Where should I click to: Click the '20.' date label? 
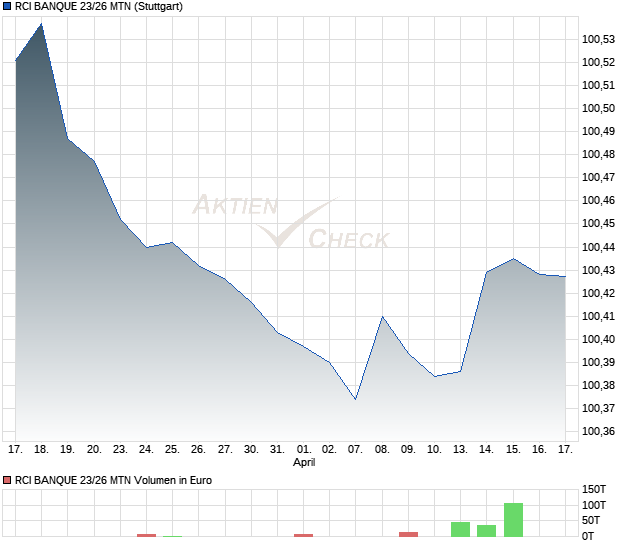[x=94, y=450]
